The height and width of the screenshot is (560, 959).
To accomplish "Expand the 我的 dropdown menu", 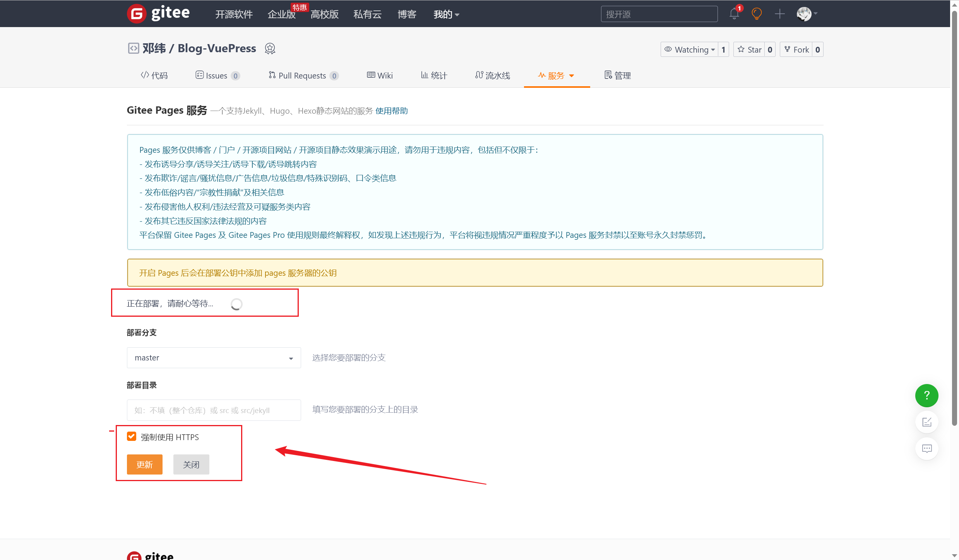I will [446, 14].
